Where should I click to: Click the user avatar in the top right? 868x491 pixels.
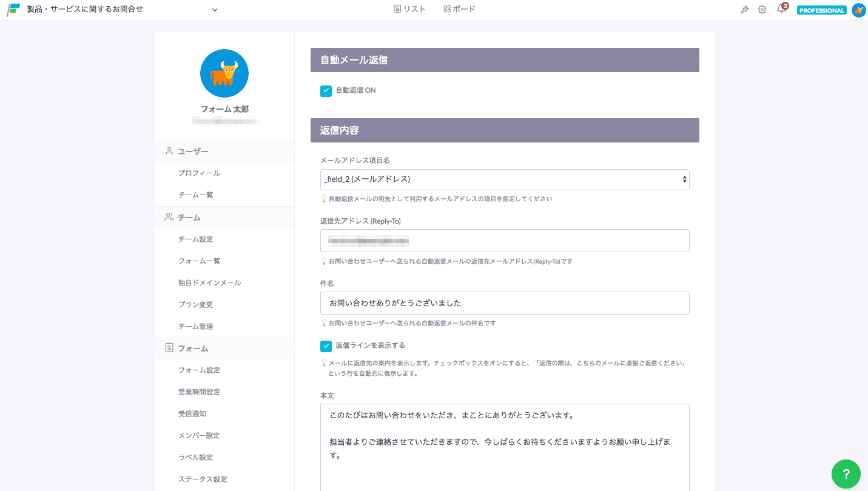[x=858, y=10]
